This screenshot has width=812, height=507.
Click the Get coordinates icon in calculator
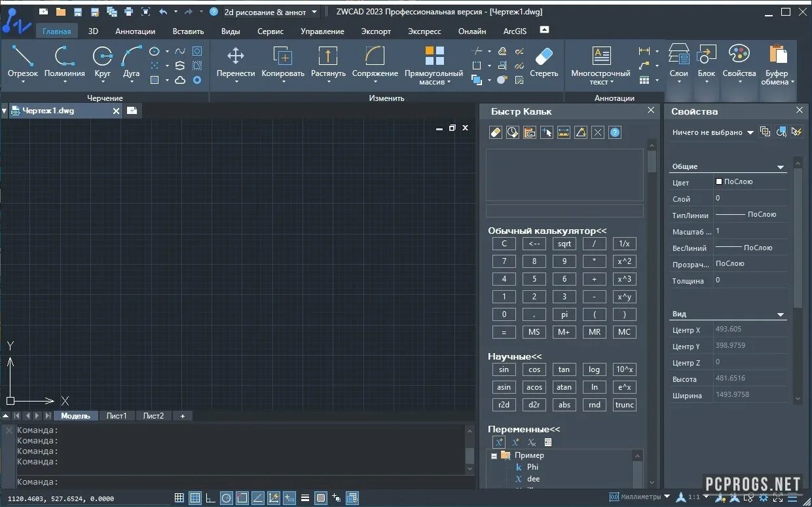coord(547,132)
